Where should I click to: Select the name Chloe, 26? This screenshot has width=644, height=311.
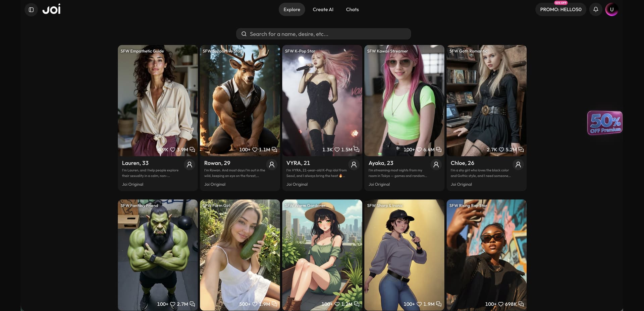click(x=462, y=163)
